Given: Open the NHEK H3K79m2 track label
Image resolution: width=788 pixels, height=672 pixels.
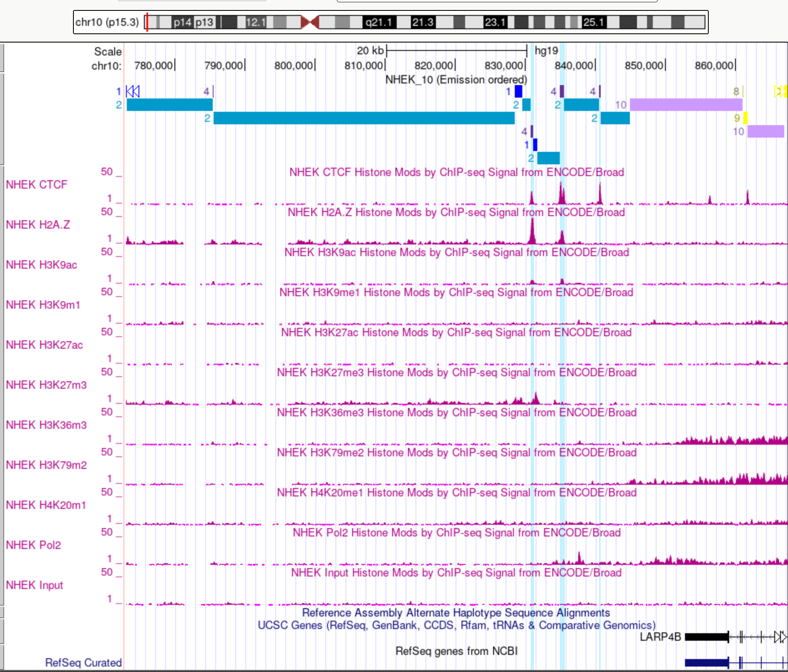Looking at the screenshot, I should coord(46,465).
